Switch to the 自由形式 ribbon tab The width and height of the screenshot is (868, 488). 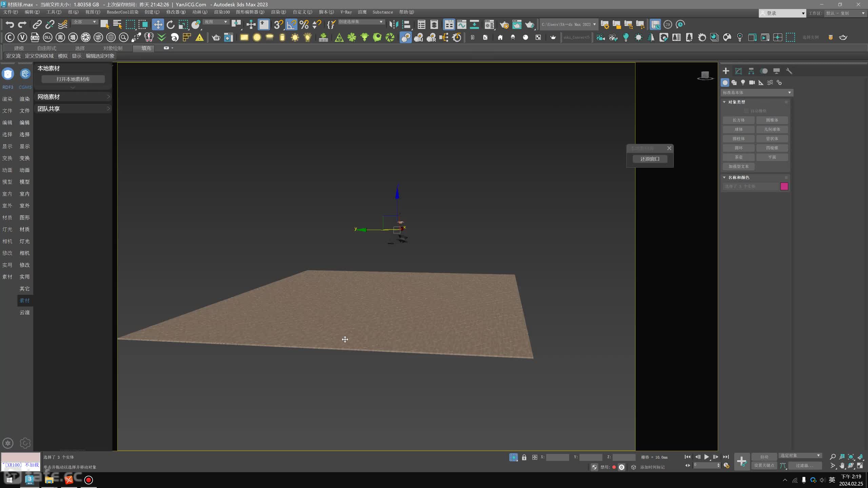pyautogui.click(x=47, y=48)
